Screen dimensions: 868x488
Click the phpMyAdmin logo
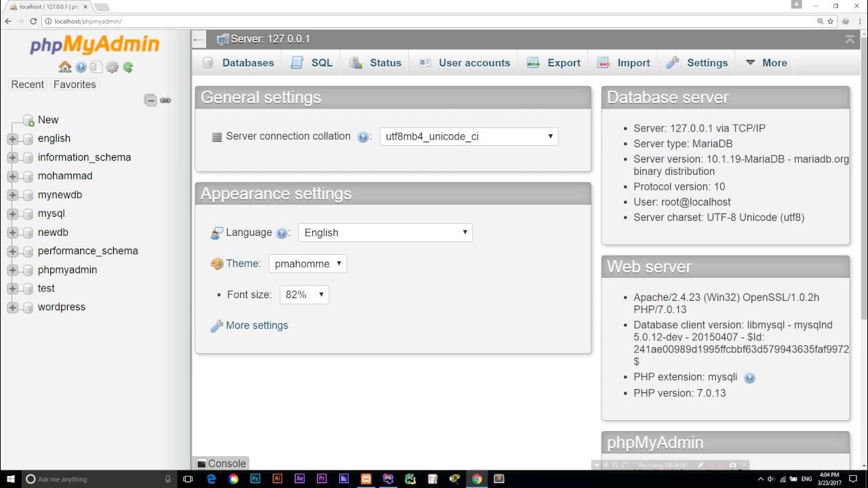[95, 45]
